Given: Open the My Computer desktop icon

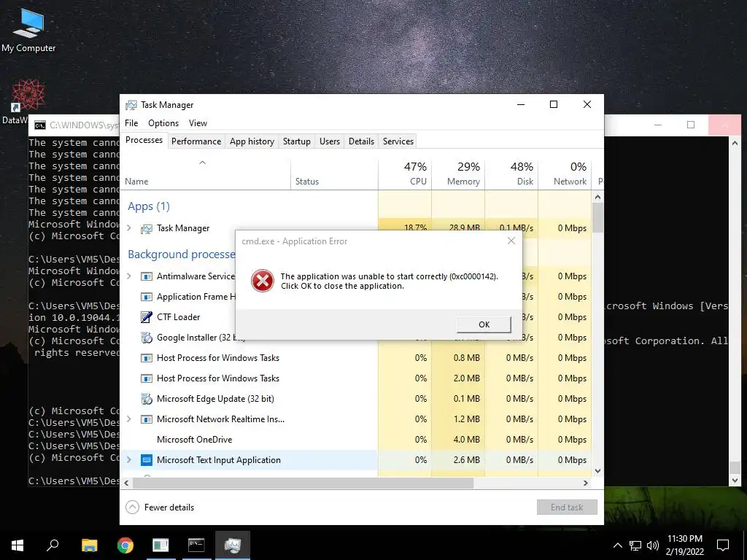Looking at the screenshot, I should pos(28,31).
